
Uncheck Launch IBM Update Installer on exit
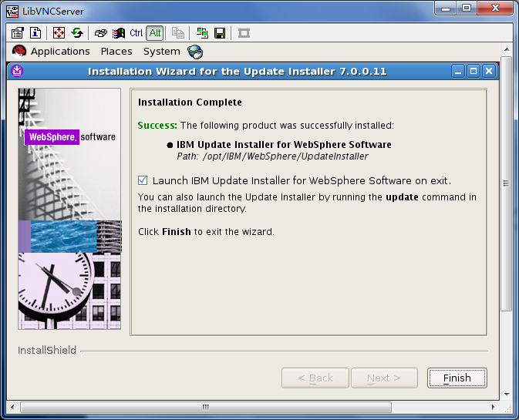(x=143, y=180)
